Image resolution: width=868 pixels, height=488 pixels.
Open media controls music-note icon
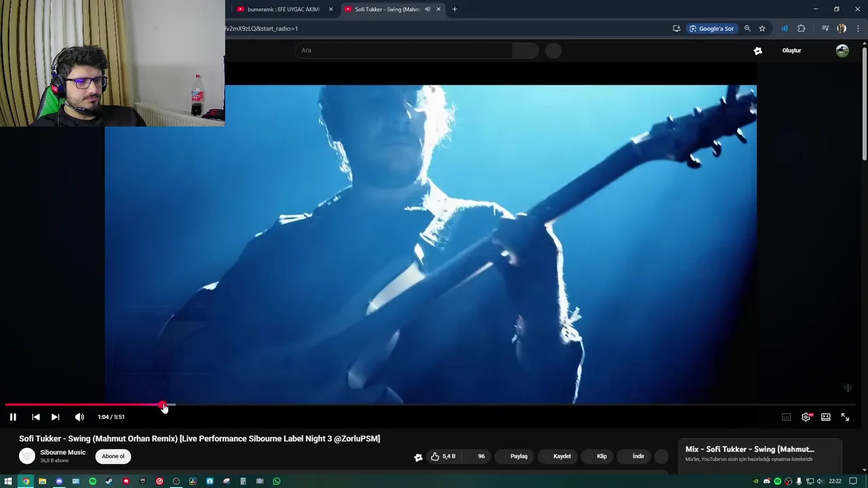tap(825, 28)
